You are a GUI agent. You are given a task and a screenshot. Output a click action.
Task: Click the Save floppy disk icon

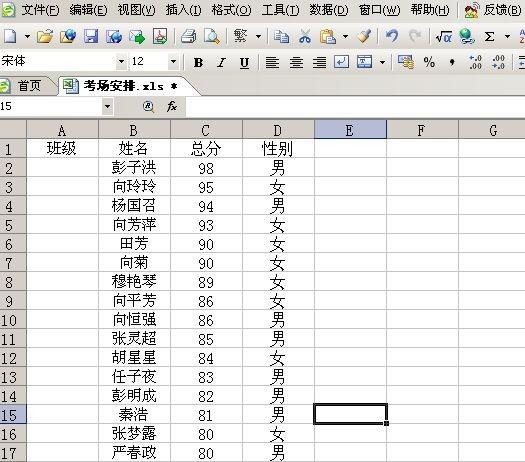point(91,36)
